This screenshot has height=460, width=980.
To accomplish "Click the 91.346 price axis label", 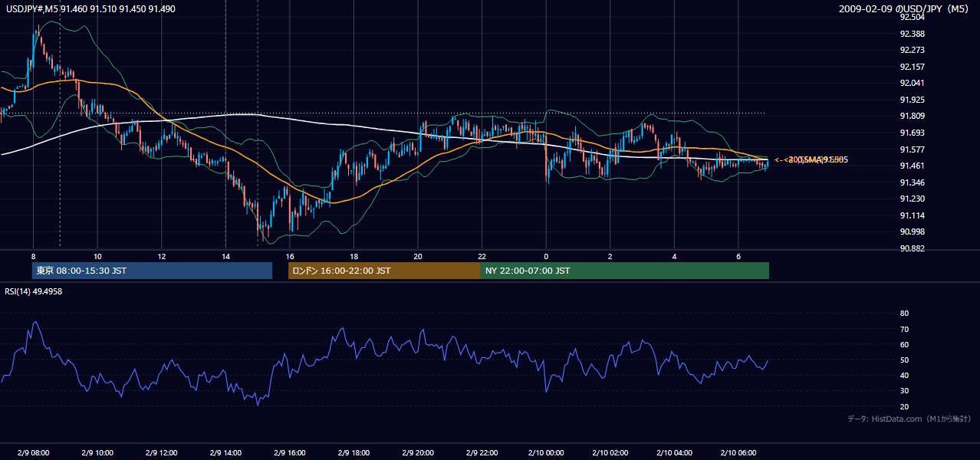I will (x=912, y=182).
